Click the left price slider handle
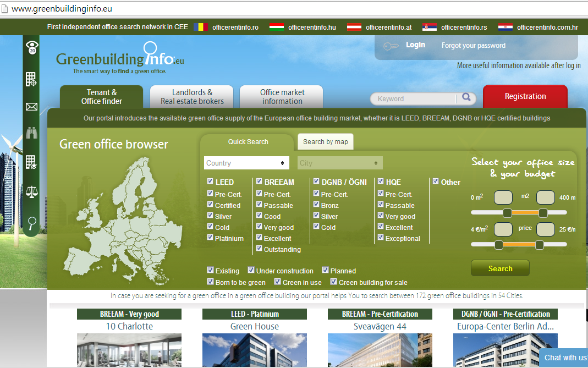588x368 pixels. (x=498, y=245)
